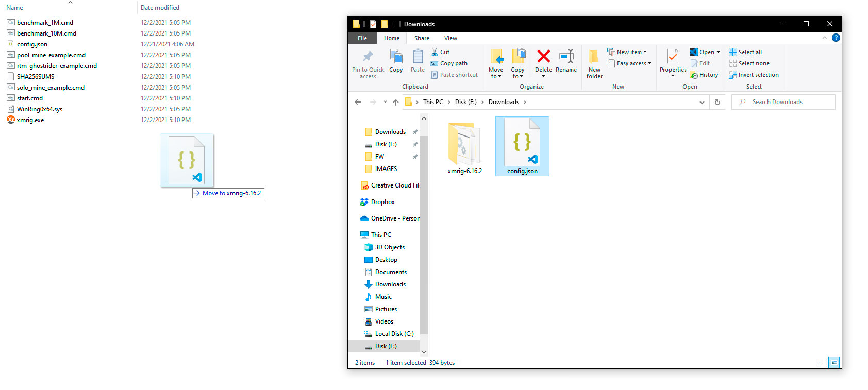
Task: Open Properties of selected item
Action: coord(673,63)
